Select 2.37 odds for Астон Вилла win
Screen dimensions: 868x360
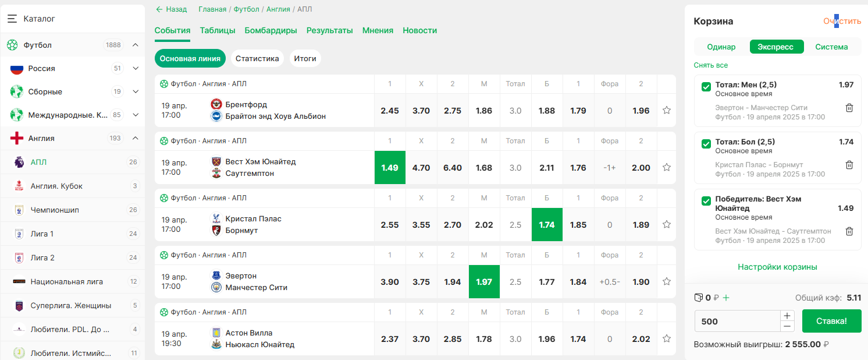point(390,339)
